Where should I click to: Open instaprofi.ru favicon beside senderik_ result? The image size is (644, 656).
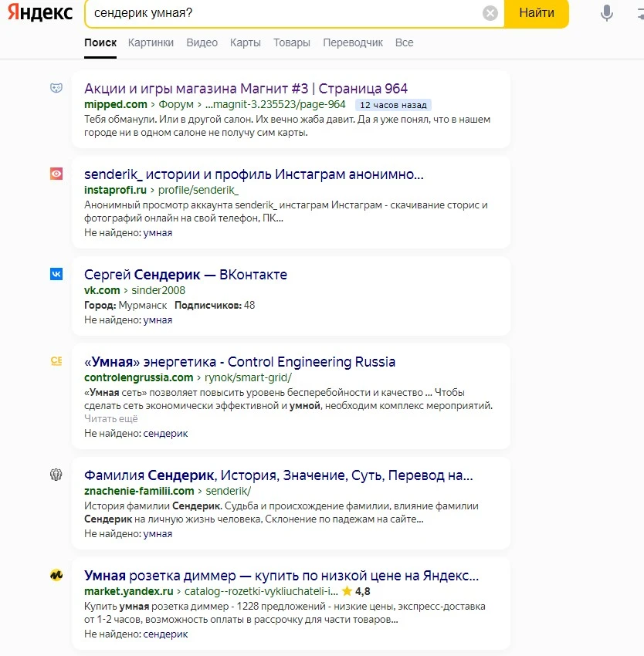[56, 174]
